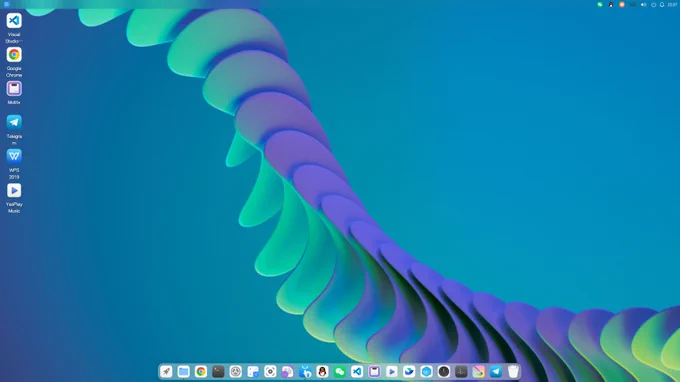Screen dimensions: 680x382
Task: Open the grey round settings icon in dock
Action: [x=235, y=372]
